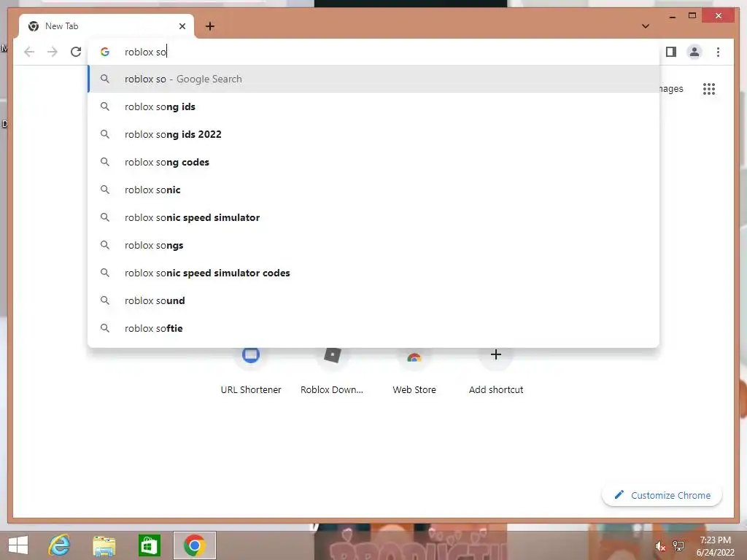Screen dimensions: 747x560
Task: Open the side panel icon
Action: coord(671,52)
